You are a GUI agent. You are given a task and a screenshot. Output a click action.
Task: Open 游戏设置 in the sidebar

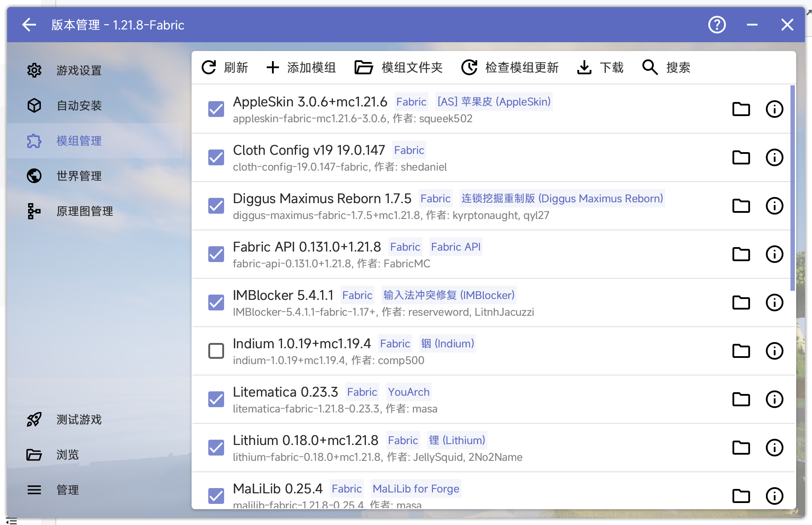pos(79,70)
